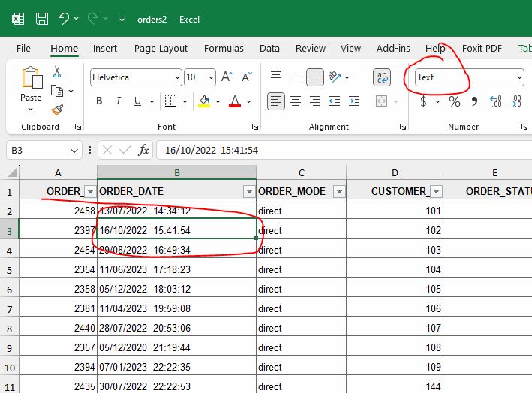
Task: Open the File menu
Action: [x=23, y=48]
